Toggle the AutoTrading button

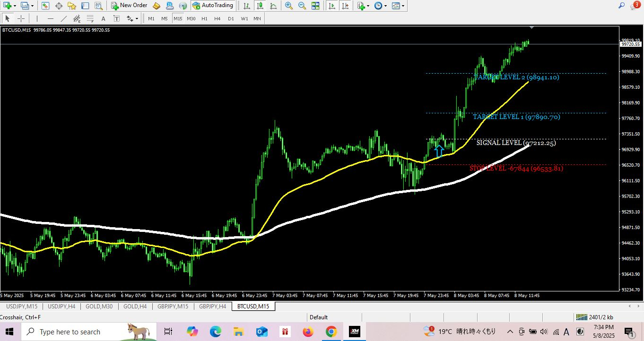213,6
